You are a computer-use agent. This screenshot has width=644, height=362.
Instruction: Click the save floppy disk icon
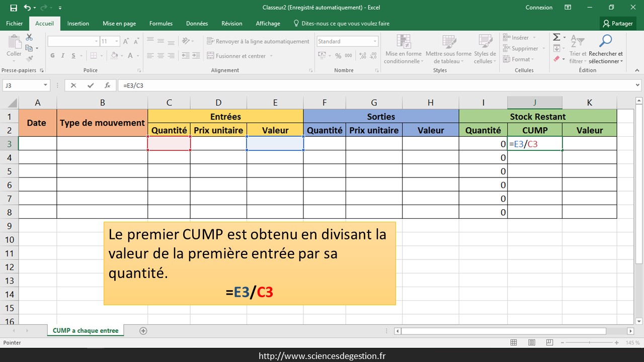click(x=13, y=8)
